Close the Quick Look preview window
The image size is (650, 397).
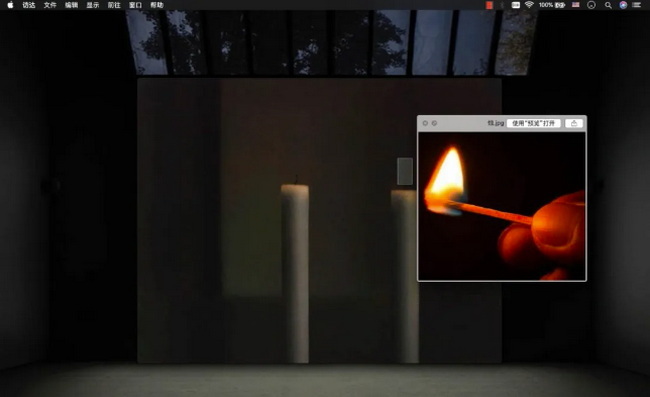click(425, 123)
